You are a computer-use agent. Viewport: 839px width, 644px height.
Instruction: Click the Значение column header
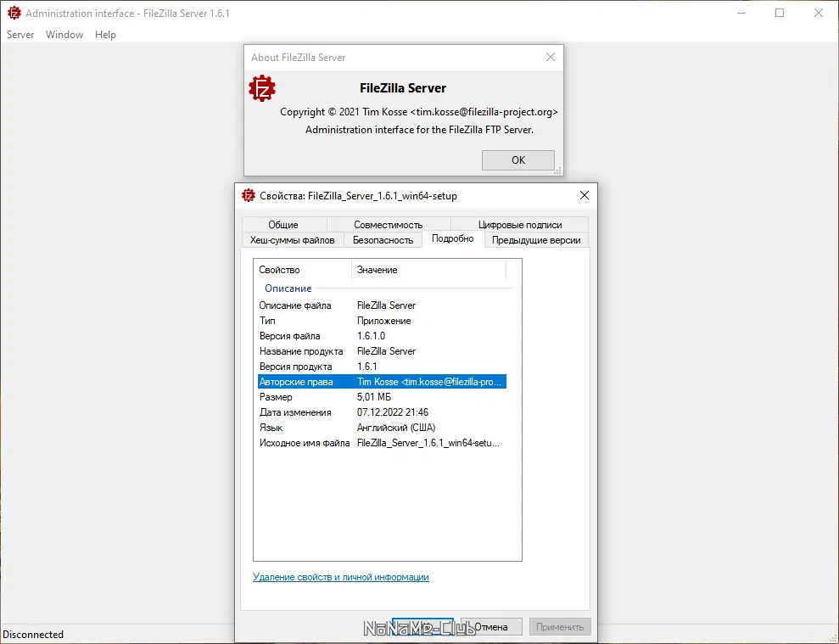tap(428, 270)
